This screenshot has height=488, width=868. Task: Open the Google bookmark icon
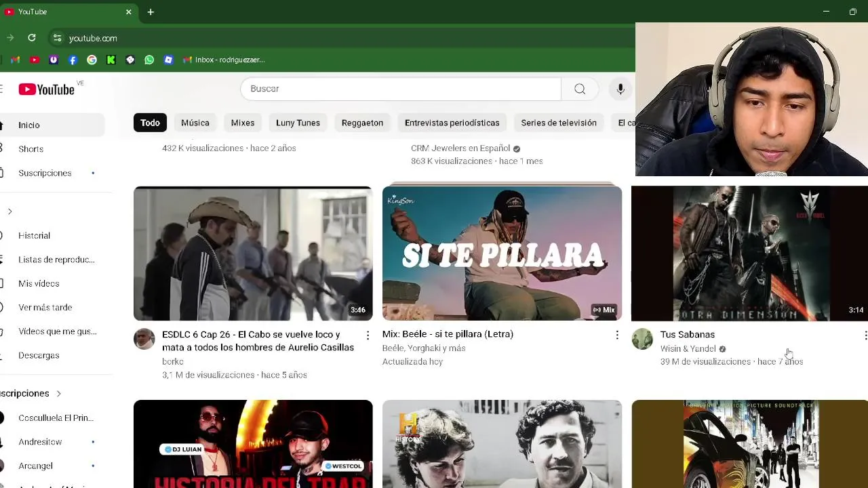tap(92, 60)
